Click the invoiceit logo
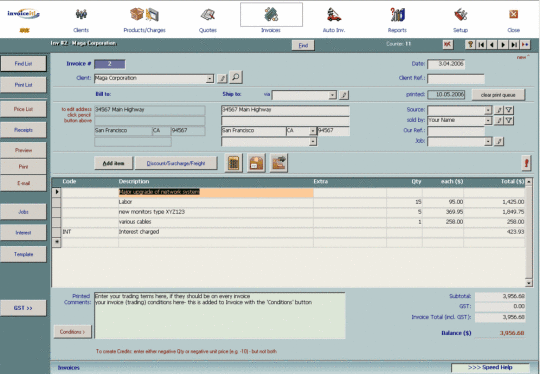540x374 pixels. (23, 14)
